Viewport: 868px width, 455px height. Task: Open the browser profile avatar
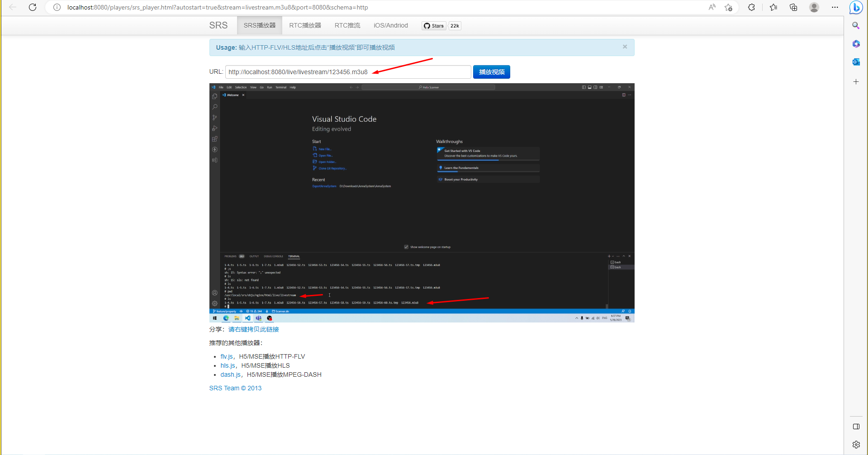tap(814, 7)
